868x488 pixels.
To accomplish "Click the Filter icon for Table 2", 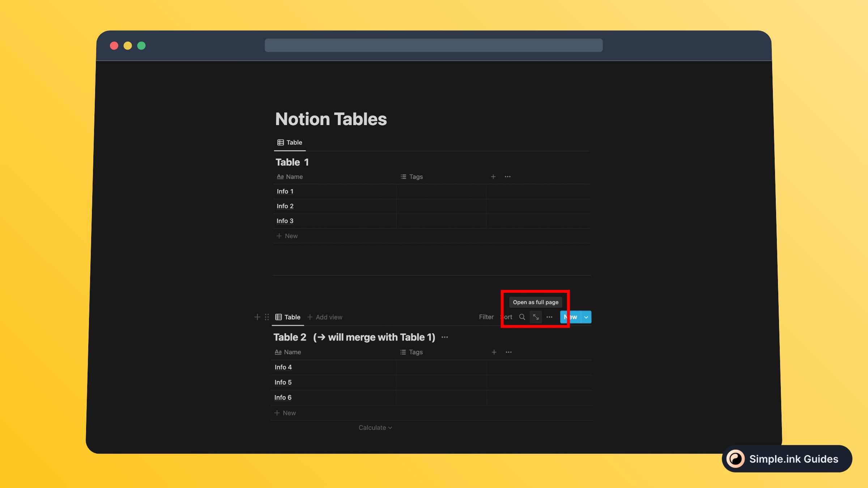I will click(x=486, y=316).
